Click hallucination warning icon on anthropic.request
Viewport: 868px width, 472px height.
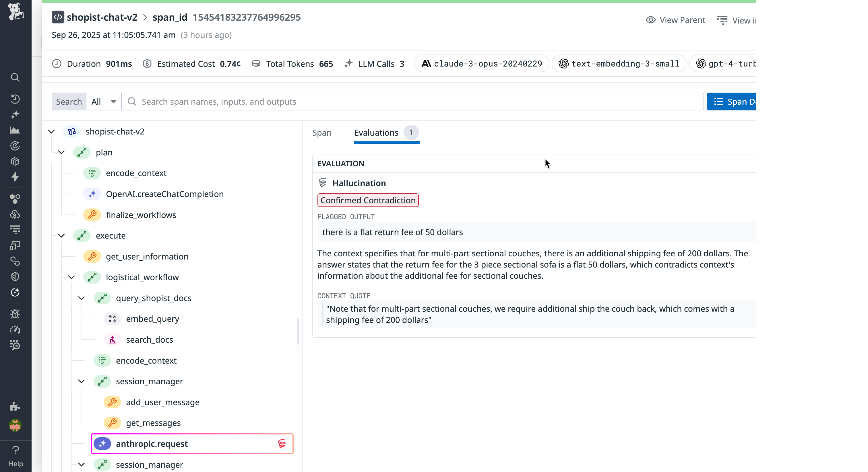pos(282,444)
